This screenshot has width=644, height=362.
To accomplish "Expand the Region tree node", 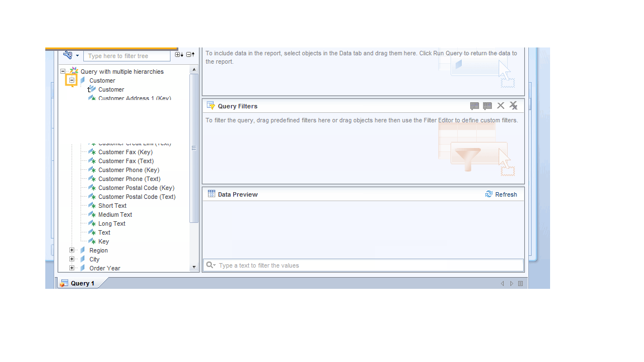I will (72, 250).
